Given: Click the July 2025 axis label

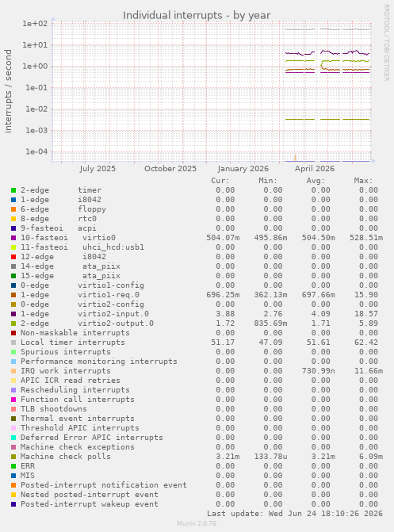Looking at the screenshot, I should pos(98,169).
